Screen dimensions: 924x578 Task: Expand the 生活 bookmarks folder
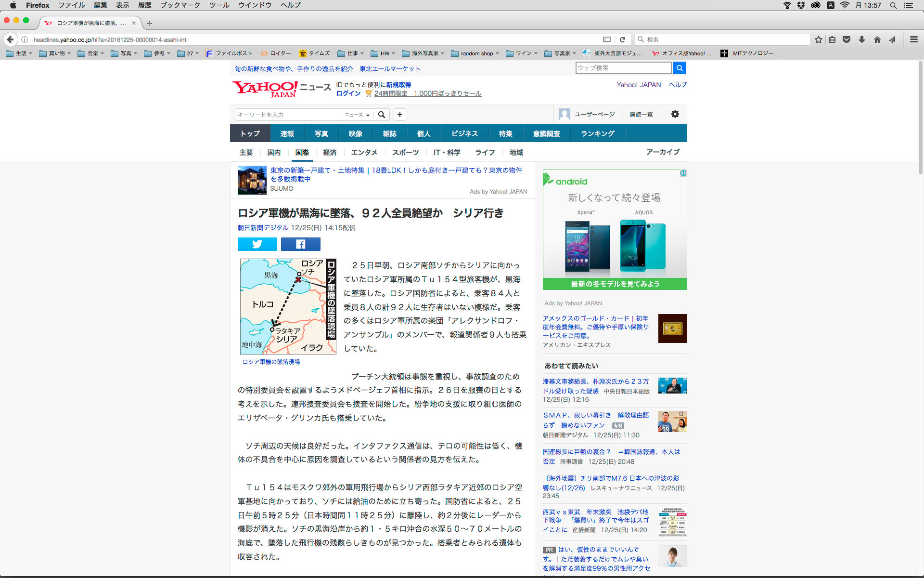click(x=19, y=53)
